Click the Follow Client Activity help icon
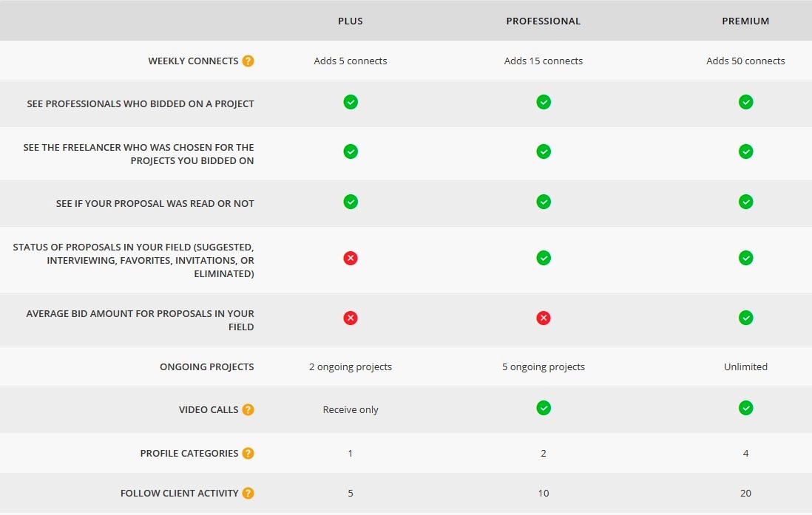The width and height of the screenshot is (812, 515). (248, 493)
